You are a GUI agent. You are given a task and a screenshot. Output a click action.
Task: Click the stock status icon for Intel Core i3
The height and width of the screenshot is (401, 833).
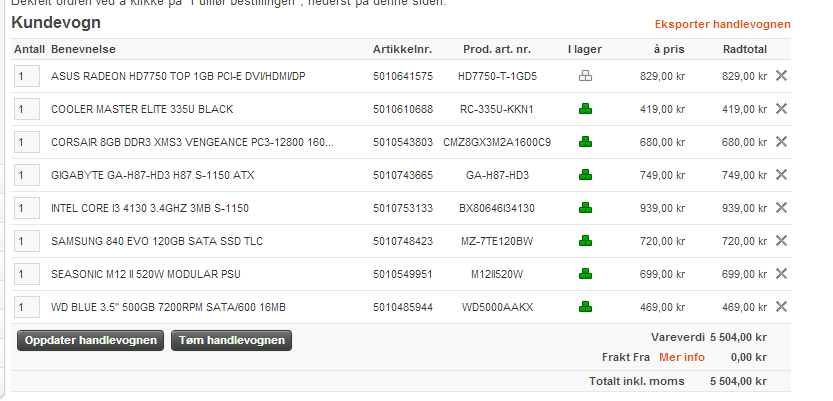point(585,208)
